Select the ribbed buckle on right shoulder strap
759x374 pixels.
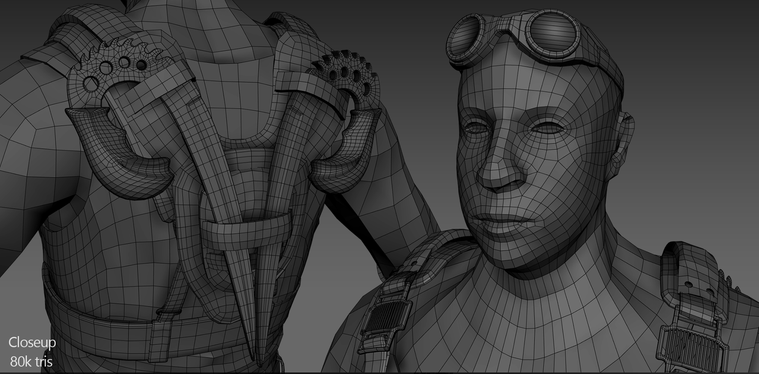coord(693,347)
